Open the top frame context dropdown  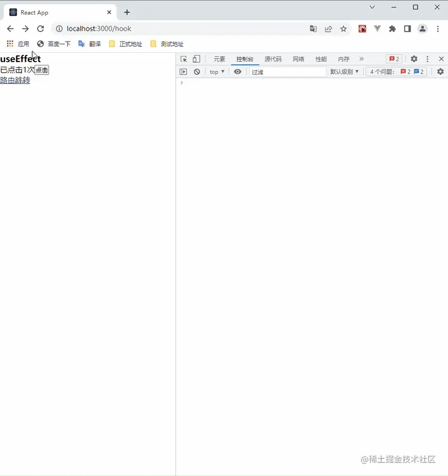(217, 71)
